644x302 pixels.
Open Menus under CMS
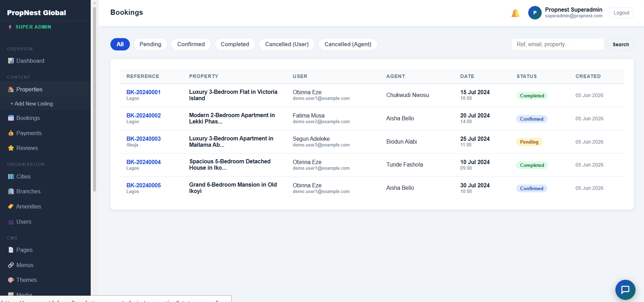click(45, 265)
